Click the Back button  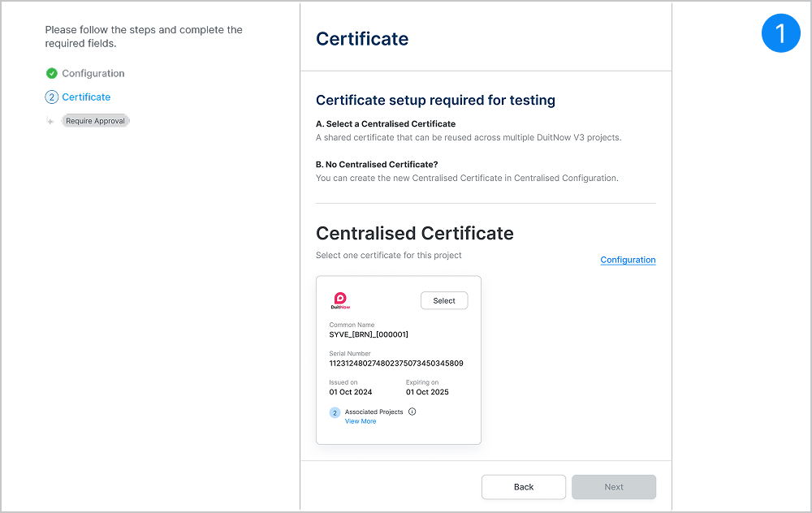524,487
